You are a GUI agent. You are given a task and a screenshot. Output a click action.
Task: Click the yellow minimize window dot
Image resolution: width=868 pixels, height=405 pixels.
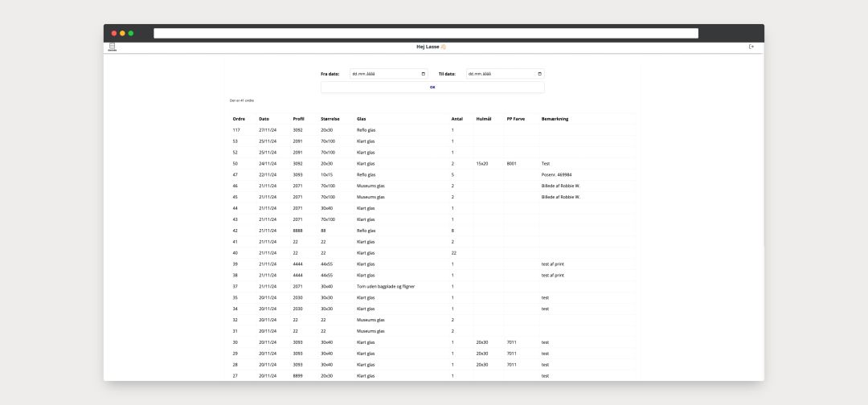click(x=122, y=33)
